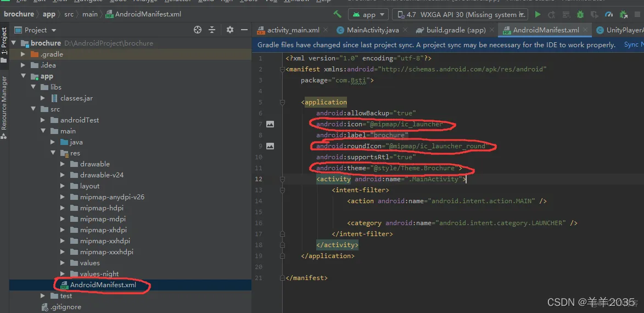Click main in the breadcrumb bar
644x313 pixels.
(90, 14)
